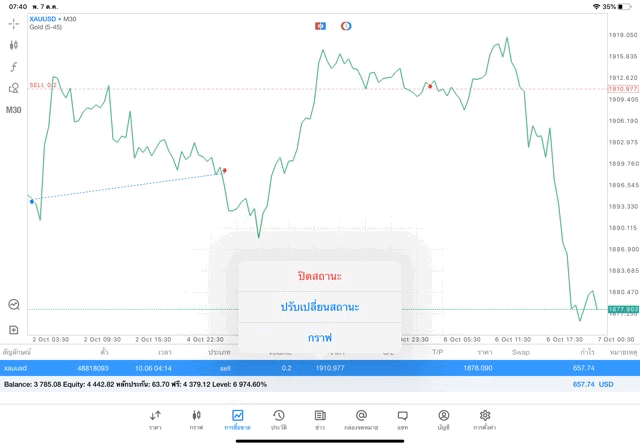Open the ประวัติ history clock icon
This screenshot has height=447, width=640.
coord(278,418)
